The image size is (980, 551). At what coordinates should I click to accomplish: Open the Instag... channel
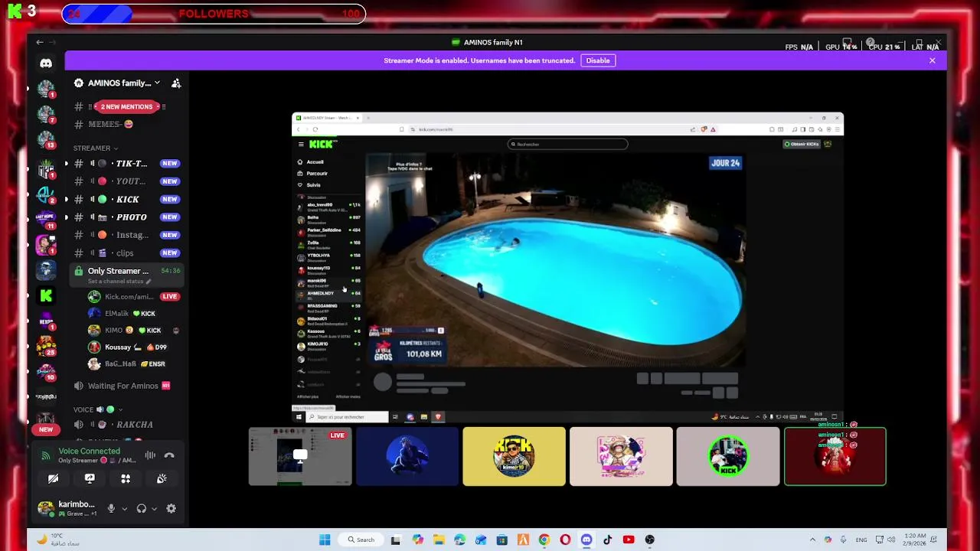[x=126, y=235]
